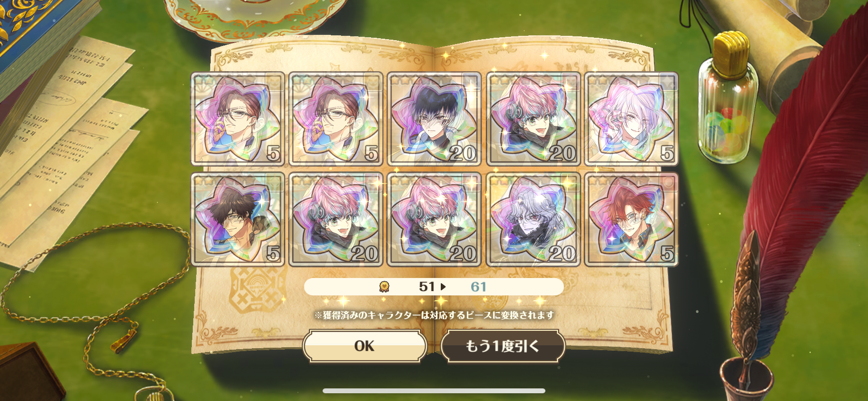This screenshot has height=401, width=868.
Task: Select first pink-haired piece in bottom row
Action: click(x=336, y=219)
